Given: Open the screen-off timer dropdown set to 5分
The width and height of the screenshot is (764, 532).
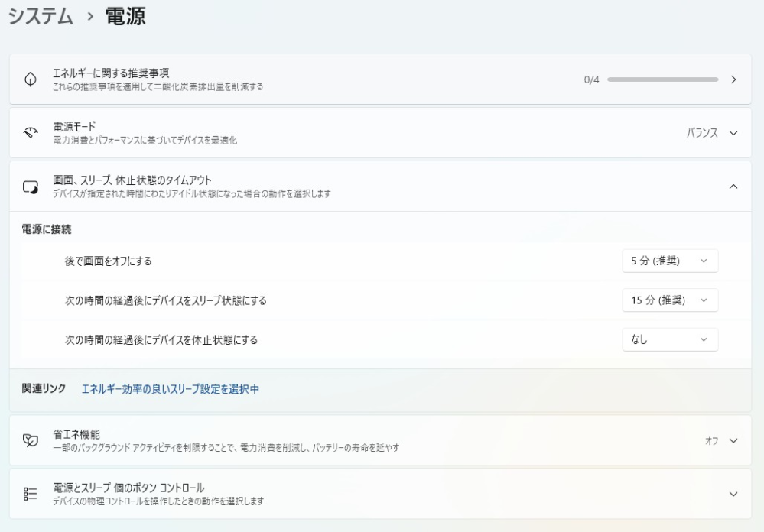Looking at the screenshot, I should pos(670,261).
